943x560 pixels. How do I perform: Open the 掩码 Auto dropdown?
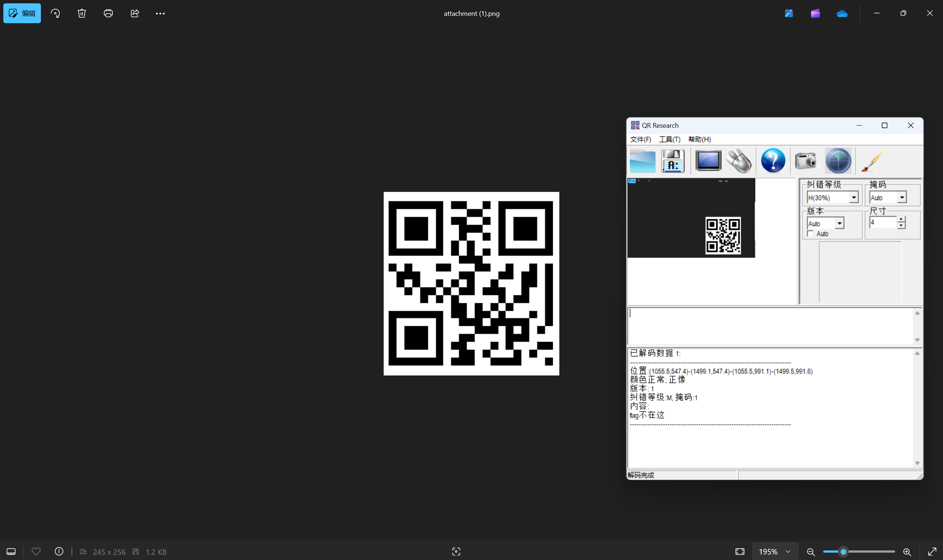tap(887, 197)
